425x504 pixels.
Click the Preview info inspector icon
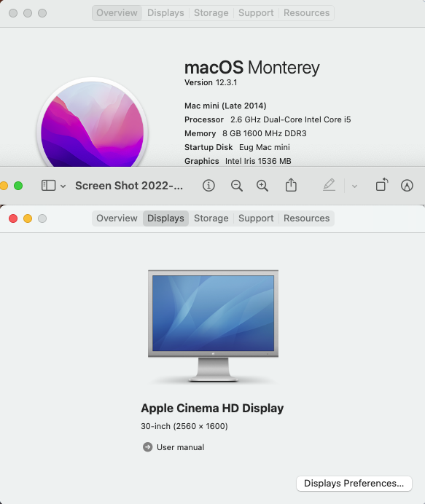click(x=208, y=186)
